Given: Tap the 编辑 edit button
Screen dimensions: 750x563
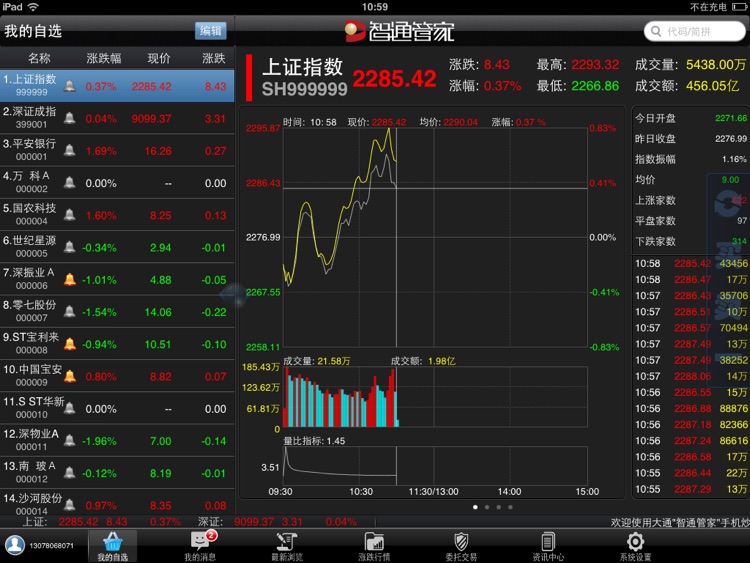Looking at the screenshot, I should pyautogui.click(x=210, y=31).
